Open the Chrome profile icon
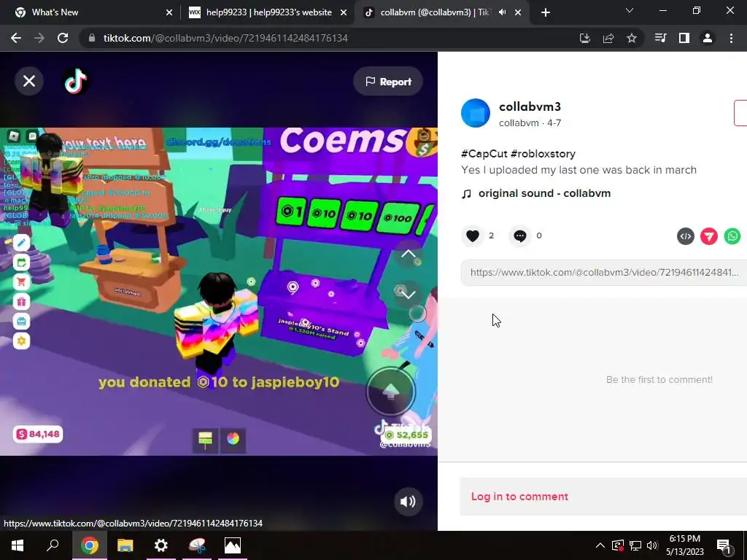This screenshot has width=747, height=560. [708, 38]
